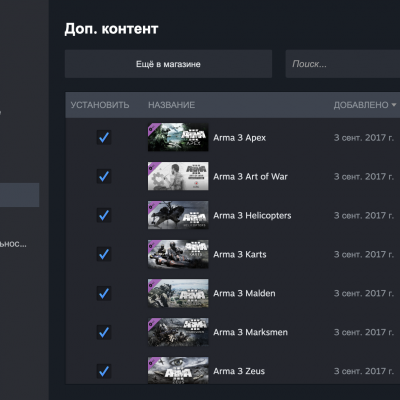Select the 'Arma 3 Malden' title text
The height and width of the screenshot is (400, 400).
pos(244,294)
